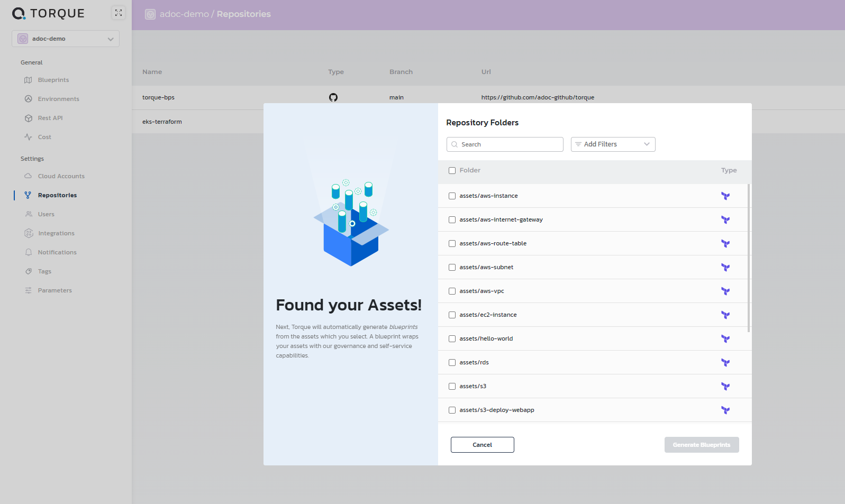Screen dimensions: 845x504
Task: Click the GitHub URL of torque-bps
Action: [x=538, y=97]
